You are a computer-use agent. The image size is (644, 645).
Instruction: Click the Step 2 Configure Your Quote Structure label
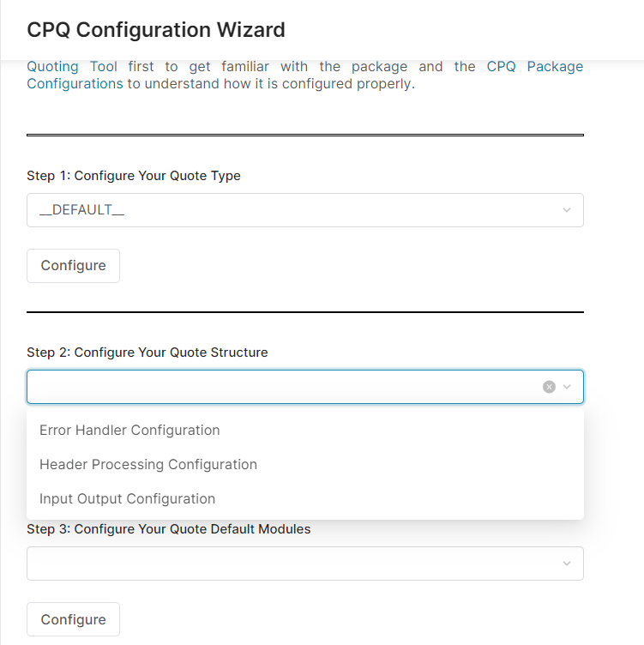(x=147, y=353)
